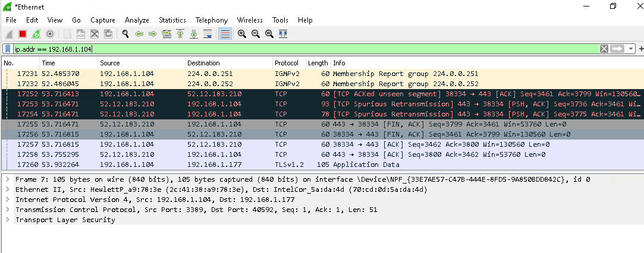Sort by the Source column header
644x253 pixels.
142,63
